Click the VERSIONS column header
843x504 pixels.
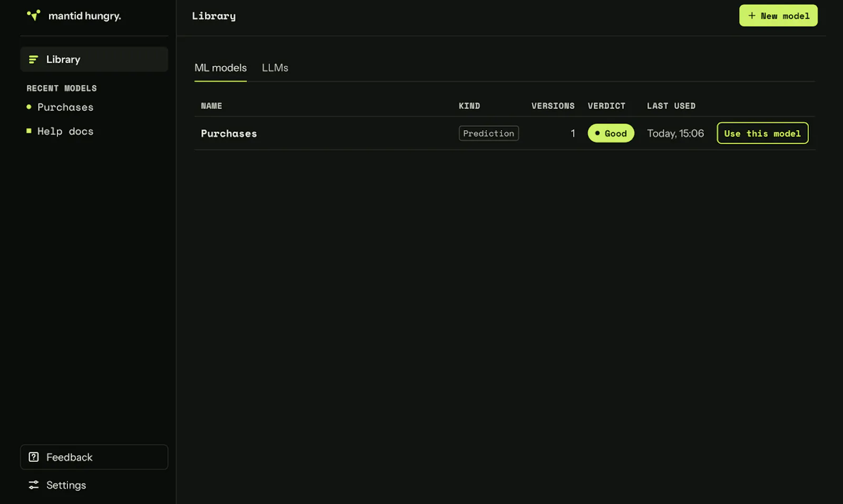(553, 106)
